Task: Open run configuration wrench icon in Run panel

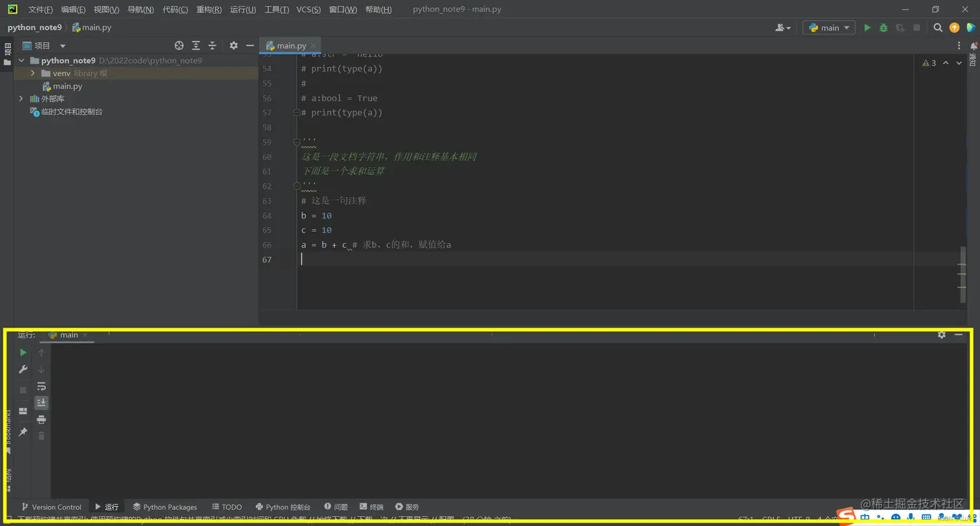Action: click(x=23, y=369)
